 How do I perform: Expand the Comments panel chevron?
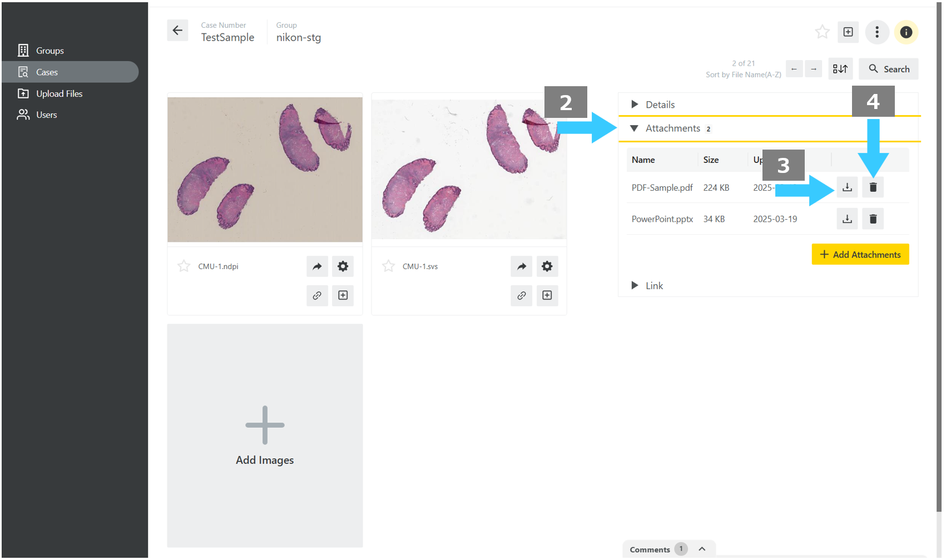pyautogui.click(x=702, y=549)
